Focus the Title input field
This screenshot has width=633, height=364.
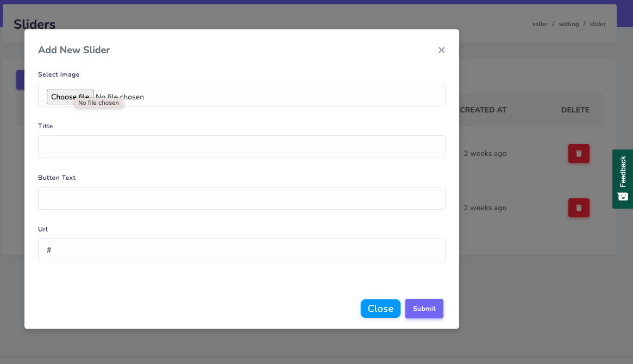241,147
